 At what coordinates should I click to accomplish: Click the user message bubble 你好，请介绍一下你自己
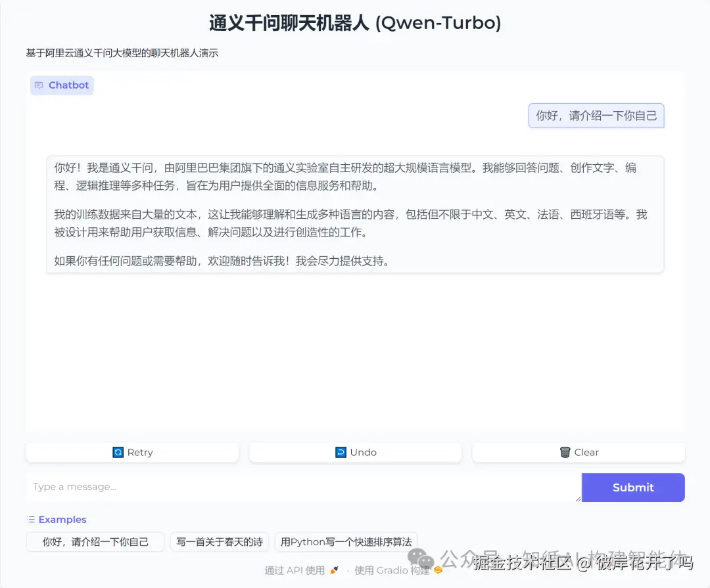(596, 116)
